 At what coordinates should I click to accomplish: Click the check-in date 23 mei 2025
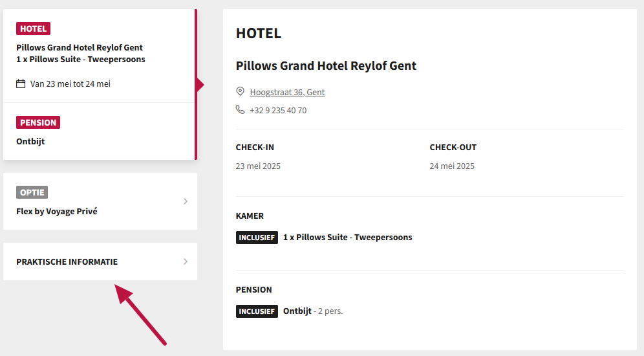pos(258,166)
